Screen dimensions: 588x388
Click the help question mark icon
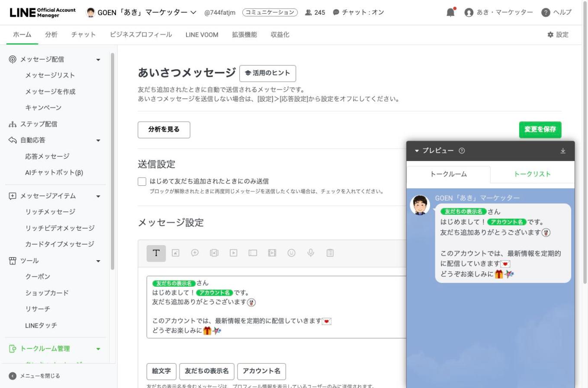point(546,13)
